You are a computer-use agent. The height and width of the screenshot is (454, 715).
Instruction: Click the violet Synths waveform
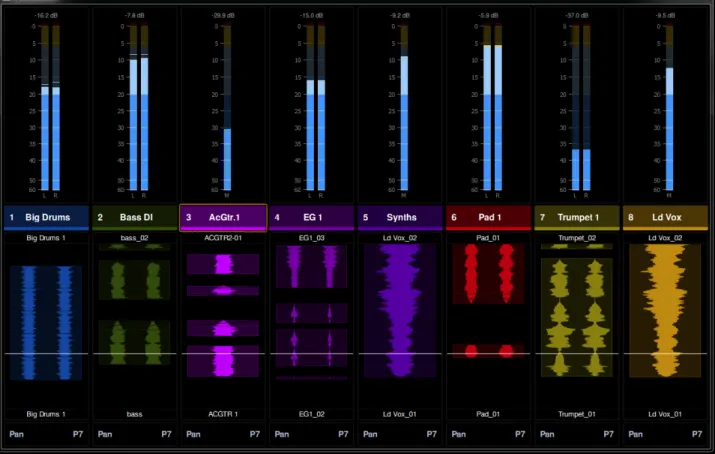click(400, 311)
